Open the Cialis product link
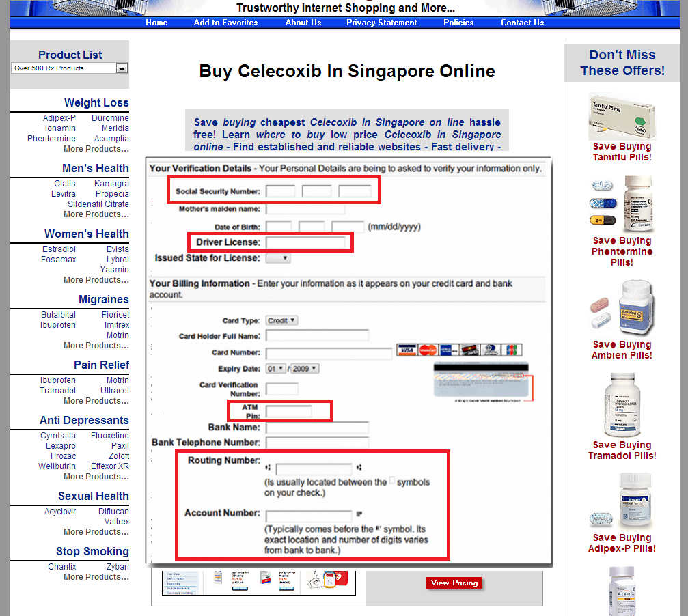 click(x=64, y=184)
